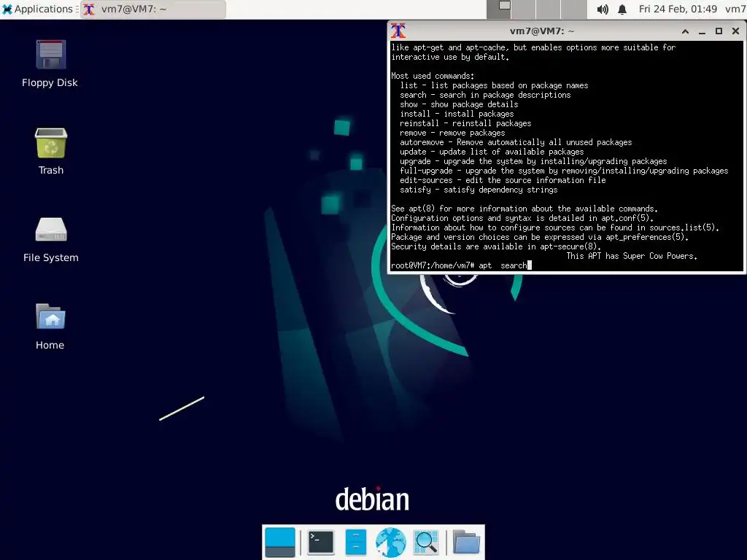Close the terminal window
The image size is (747, 560).
click(735, 31)
